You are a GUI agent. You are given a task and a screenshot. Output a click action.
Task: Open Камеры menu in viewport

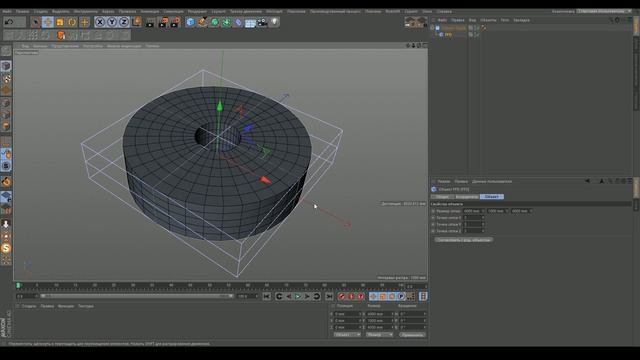coord(40,46)
